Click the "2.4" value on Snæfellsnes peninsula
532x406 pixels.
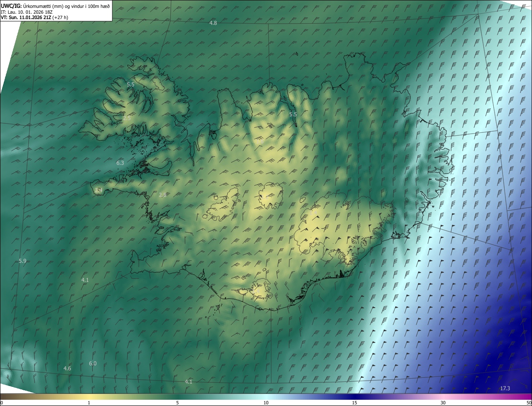click(99, 190)
